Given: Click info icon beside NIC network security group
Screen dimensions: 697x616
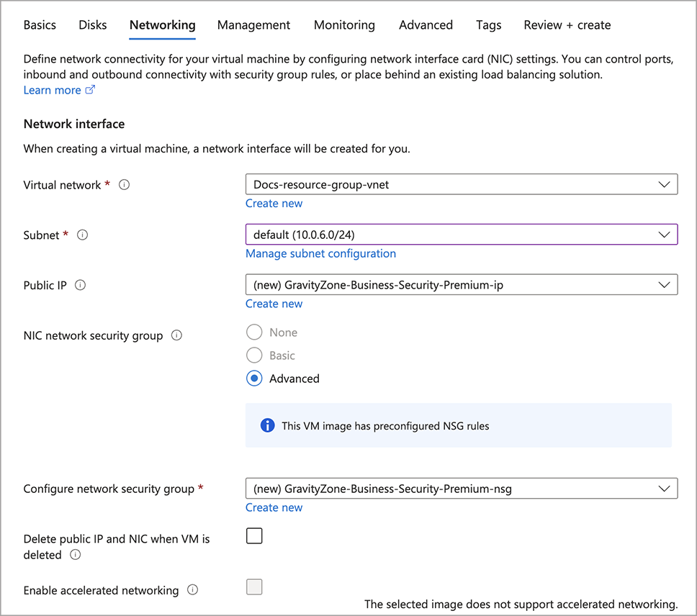Looking at the screenshot, I should pos(176,336).
